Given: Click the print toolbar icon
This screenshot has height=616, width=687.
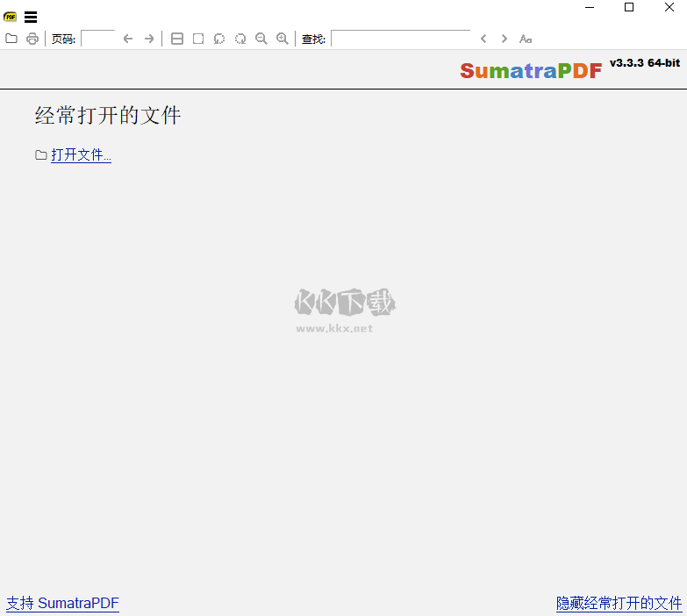Looking at the screenshot, I should pyautogui.click(x=32, y=39).
